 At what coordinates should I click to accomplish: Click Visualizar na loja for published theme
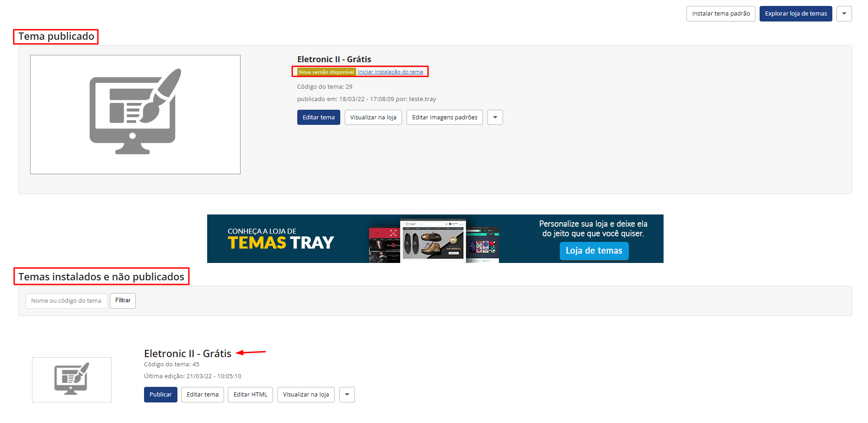point(373,118)
